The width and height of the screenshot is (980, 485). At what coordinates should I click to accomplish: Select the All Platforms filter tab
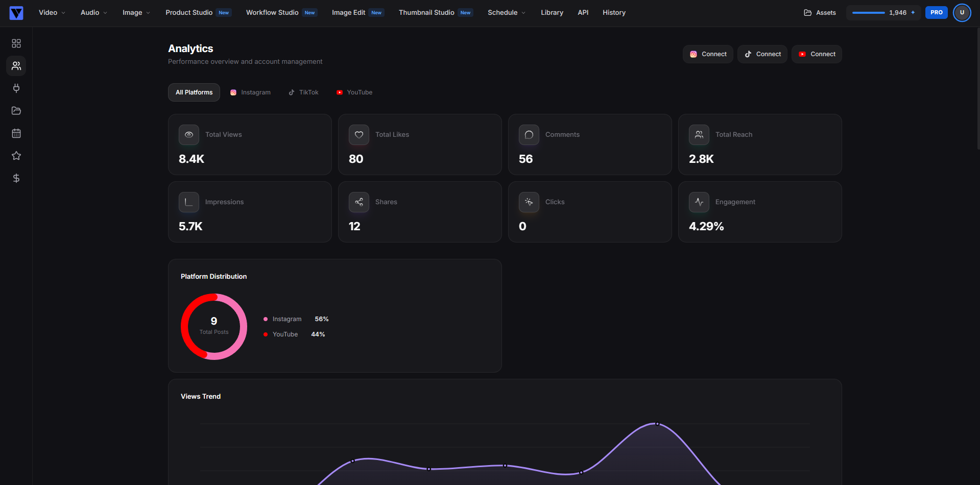click(194, 92)
